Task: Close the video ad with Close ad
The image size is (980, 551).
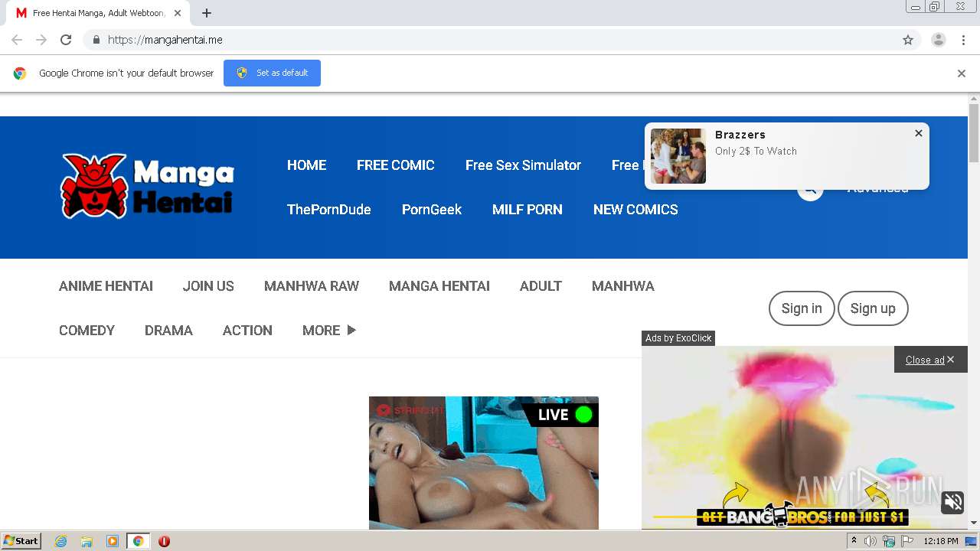Action: click(930, 360)
